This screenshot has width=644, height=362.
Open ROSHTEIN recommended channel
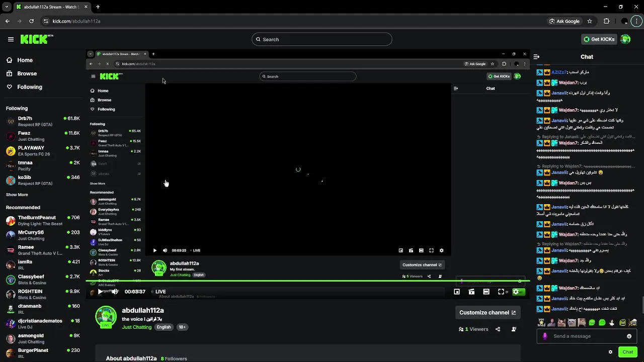(42, 294)
